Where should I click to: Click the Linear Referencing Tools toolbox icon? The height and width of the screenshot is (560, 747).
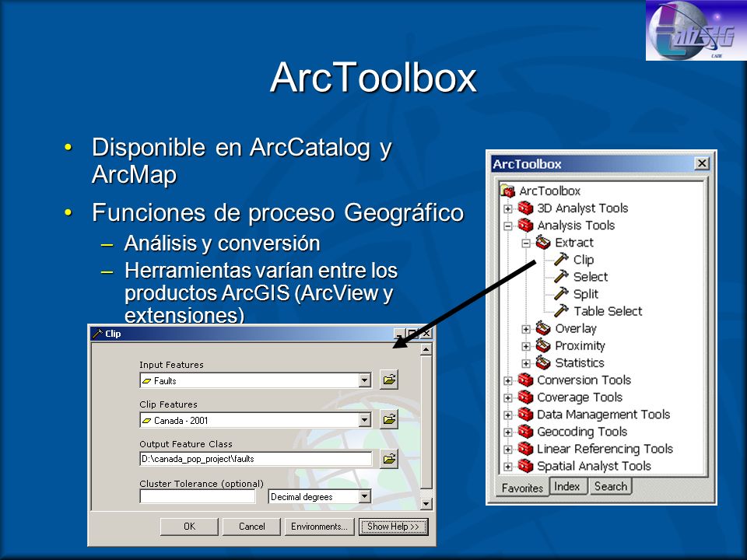click(x=525, y=449)
